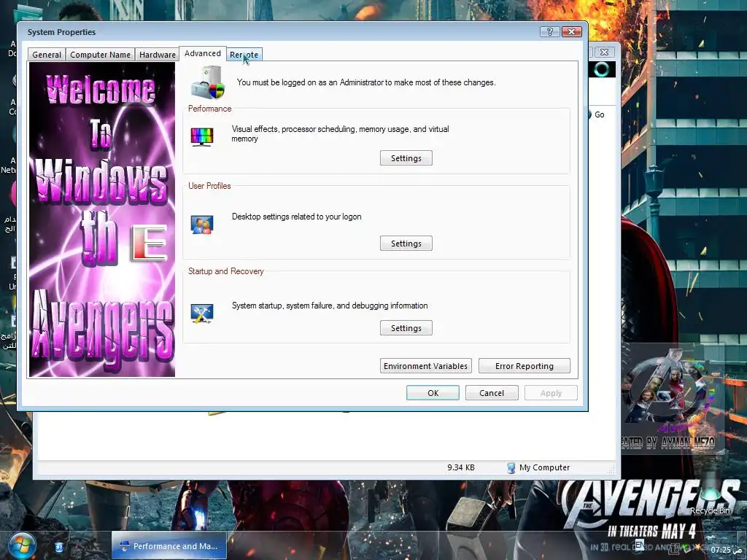
Task: Cancel the System Properties dialog
Action: 492,393
